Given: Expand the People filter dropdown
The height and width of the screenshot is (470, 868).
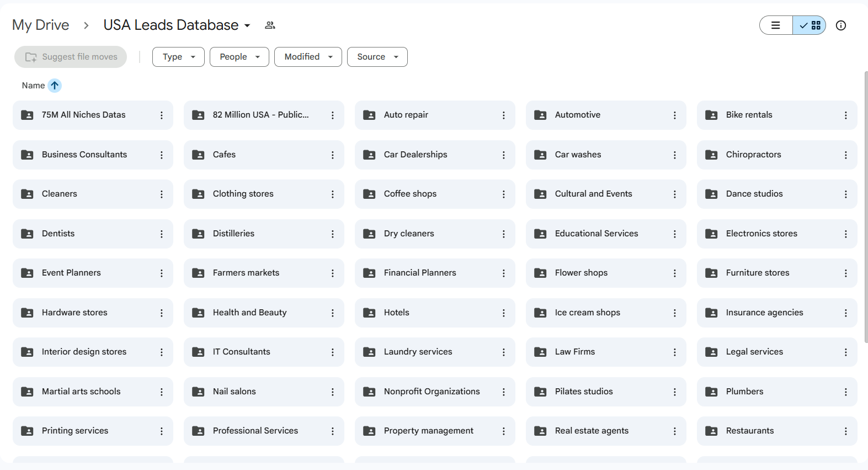Looking at the screenshot, I should [x=239, y=57].
